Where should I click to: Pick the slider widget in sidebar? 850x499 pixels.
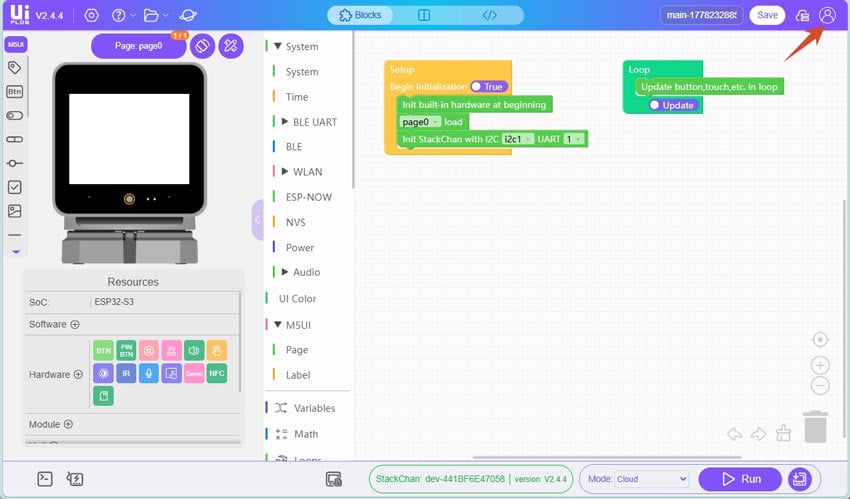(15, 163)
